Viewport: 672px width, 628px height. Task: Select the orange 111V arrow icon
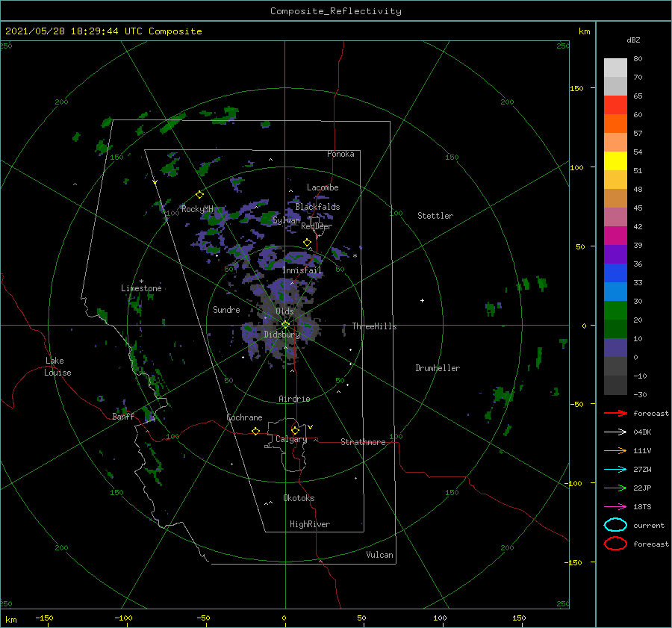(x=615, y=450)
